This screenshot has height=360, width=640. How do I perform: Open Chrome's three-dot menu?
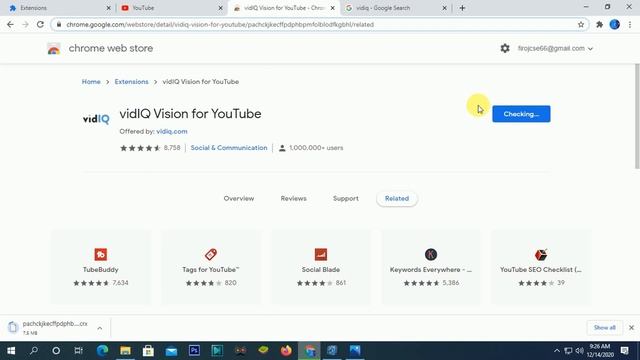coord(630,24)
